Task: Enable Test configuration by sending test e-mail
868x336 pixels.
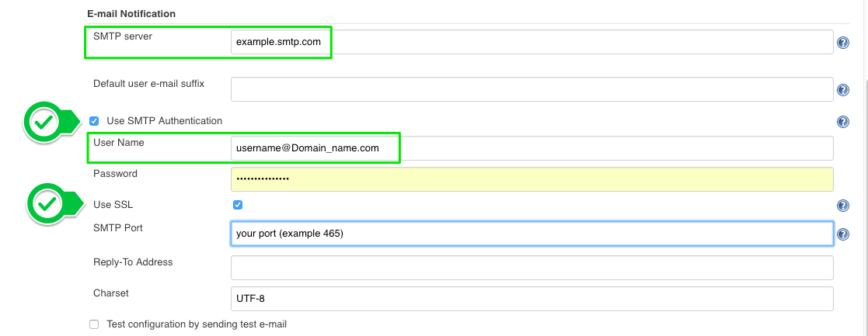Action: pos(94,324)
